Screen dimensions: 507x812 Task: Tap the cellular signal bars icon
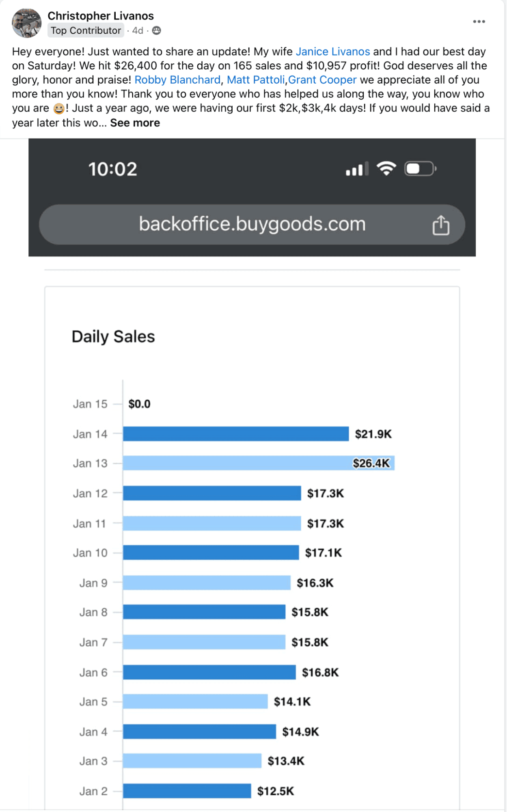[x=357, y=169]
